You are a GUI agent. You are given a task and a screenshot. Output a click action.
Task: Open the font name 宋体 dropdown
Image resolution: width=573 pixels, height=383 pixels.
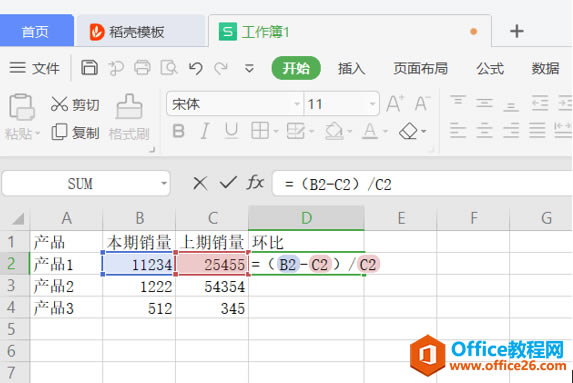(x=297, y=104)
